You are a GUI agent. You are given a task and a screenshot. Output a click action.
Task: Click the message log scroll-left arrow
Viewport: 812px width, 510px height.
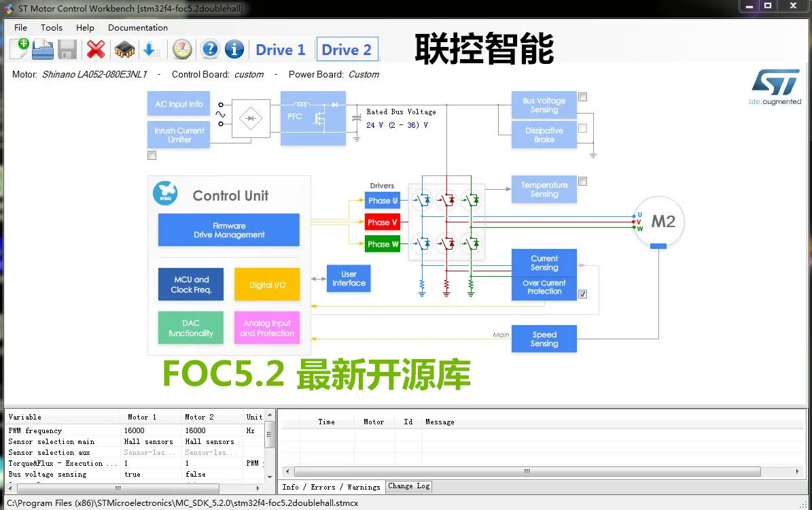(287, 472)
